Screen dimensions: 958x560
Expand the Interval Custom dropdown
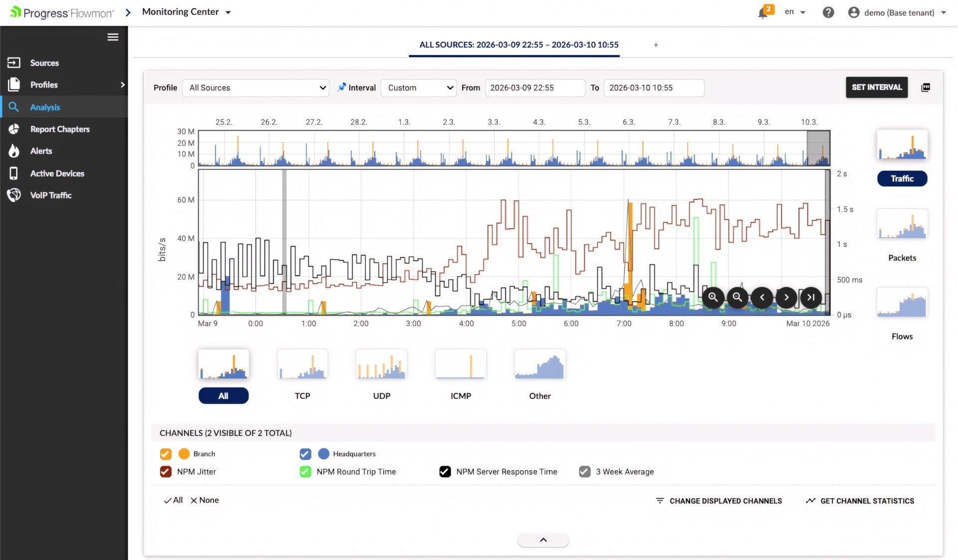point(419,88)
